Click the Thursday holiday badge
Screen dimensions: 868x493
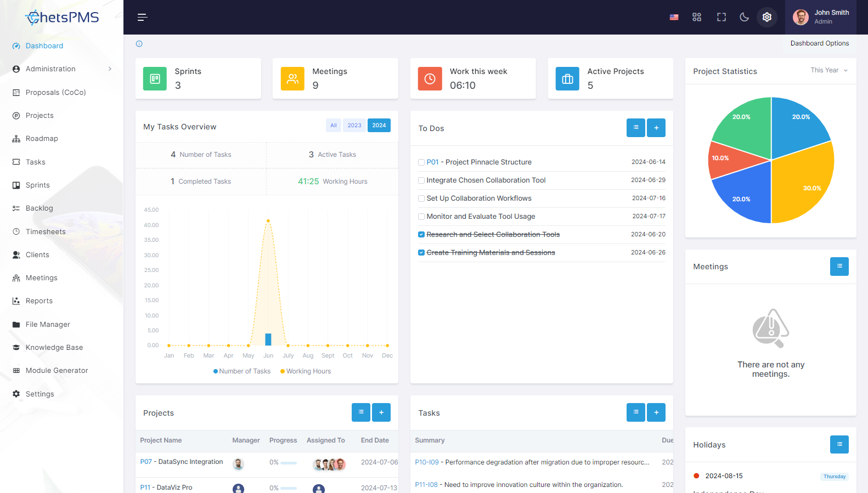[835, 477]
